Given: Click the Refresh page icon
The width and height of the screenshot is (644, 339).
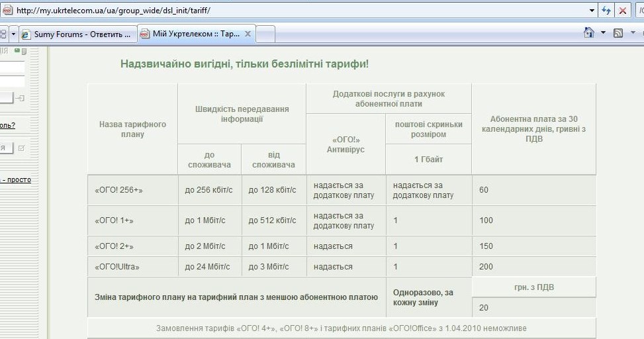Looking at the screenshot, I should (606, 11).
